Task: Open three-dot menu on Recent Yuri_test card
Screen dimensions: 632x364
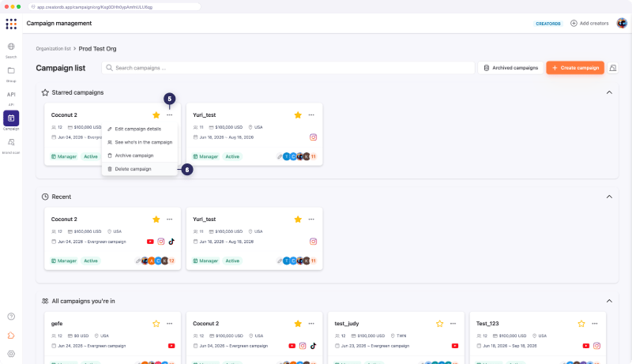Action: pyautogui.click(x=311, y=220)
